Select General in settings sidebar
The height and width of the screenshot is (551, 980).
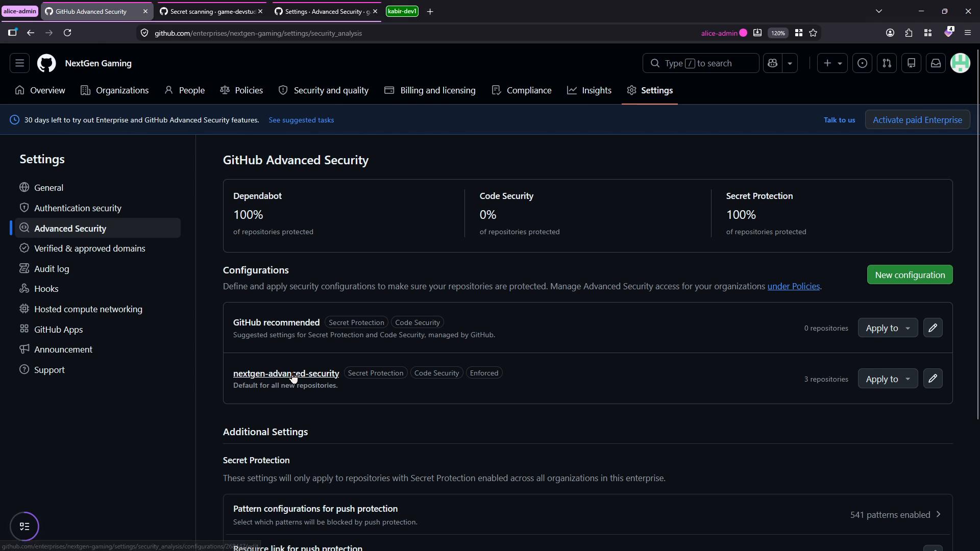97,188
